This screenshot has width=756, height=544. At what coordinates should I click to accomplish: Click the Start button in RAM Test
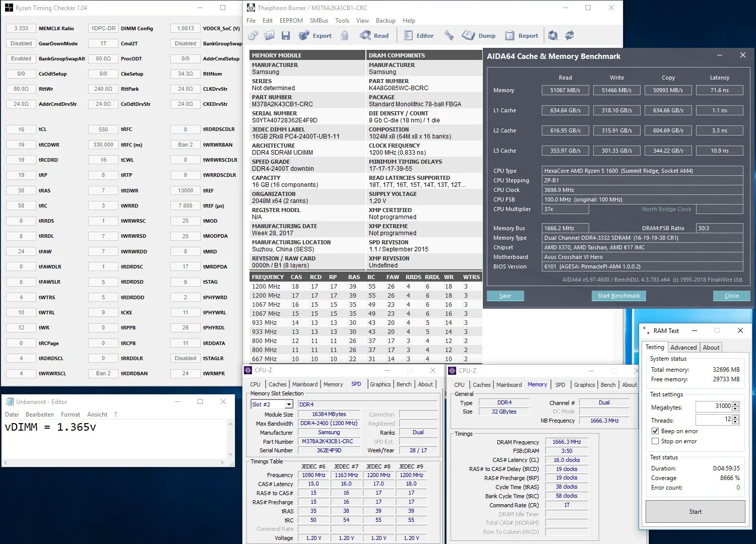pos(695,511)
